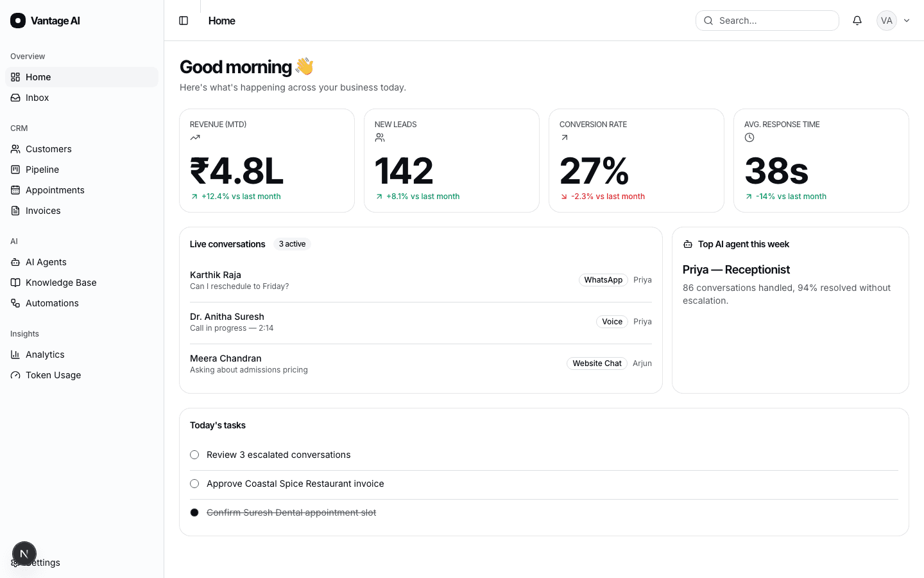The width and height of the screenshot is (924, 578).
Task: Uncheck Confirm Suresh Dental appointment slot task
Action: tap(194, 512)
